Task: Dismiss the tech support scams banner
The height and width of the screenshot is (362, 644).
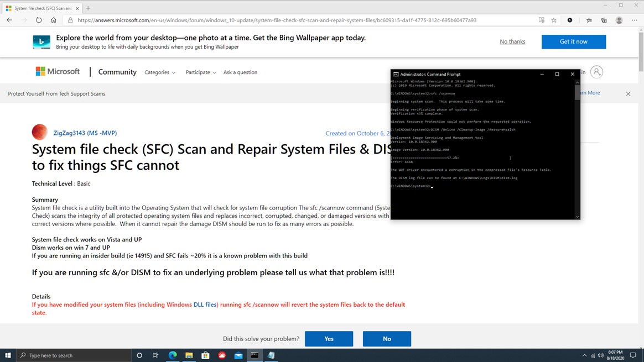Action: [628, 93]
